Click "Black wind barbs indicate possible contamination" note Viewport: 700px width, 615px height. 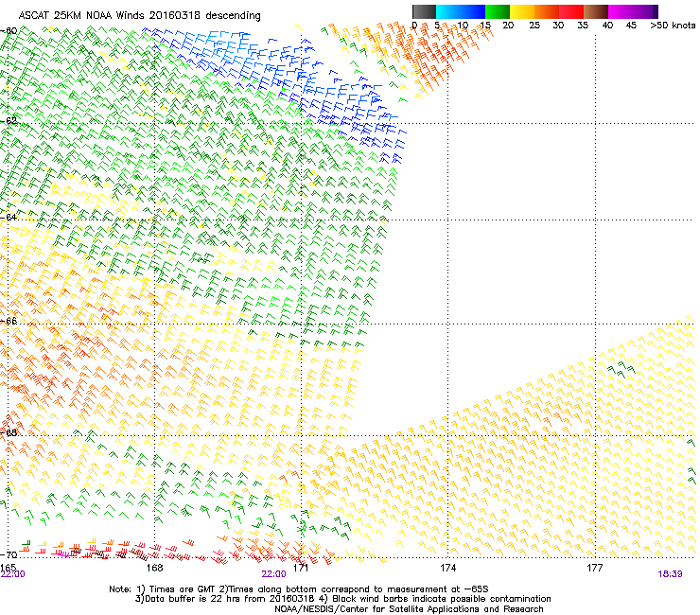tap(442, 599)
